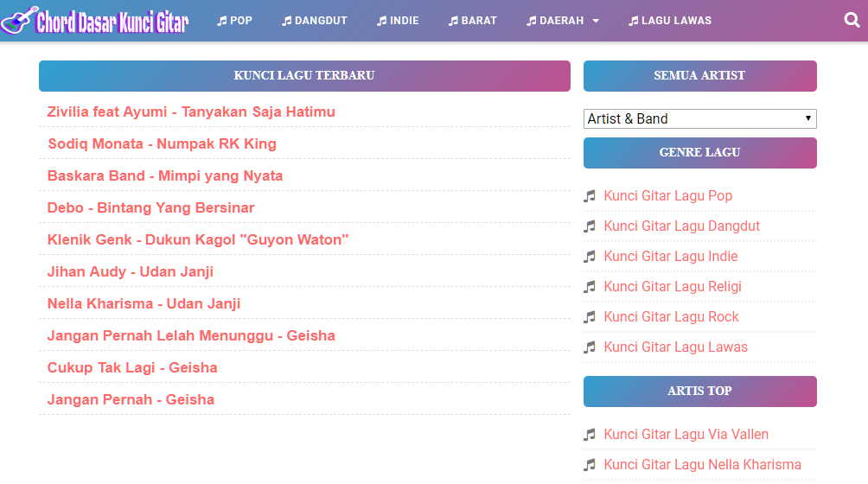This screenshot has width=868, height=484.
Task: Click the Artis Top header
Action: 699,391
